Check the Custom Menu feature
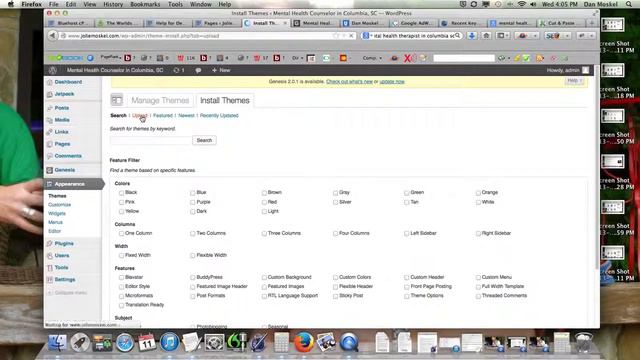The height and width of the screenshot is (360, 640). pos(478,278)
